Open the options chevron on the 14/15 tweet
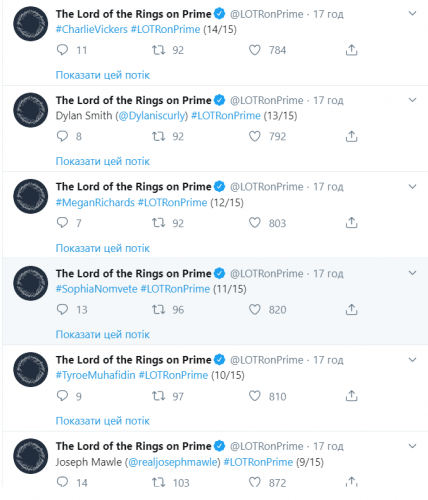Screen dimensions: 428x500 click(x=412, y=13)
